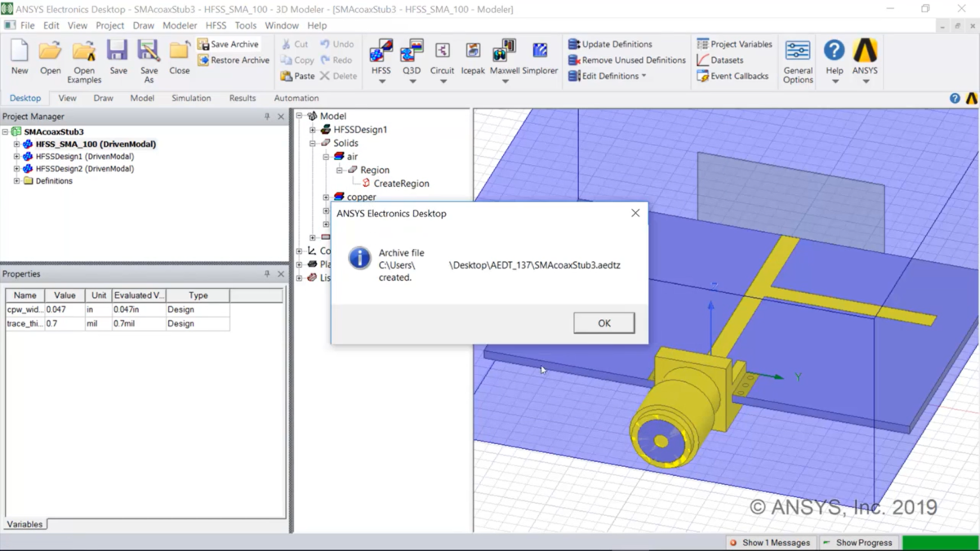Open Datasets
Screen dimensions: 980x551
(719, 60)
